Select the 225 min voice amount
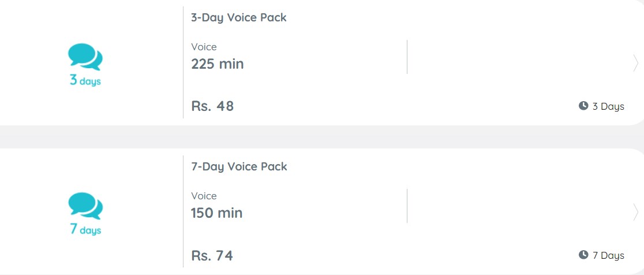This screenshot has width=644, height=275. click(x=218, y=64)
